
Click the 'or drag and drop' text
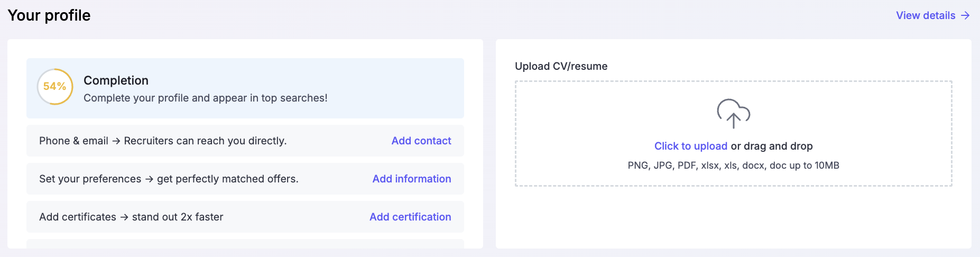tap(771, 146)
